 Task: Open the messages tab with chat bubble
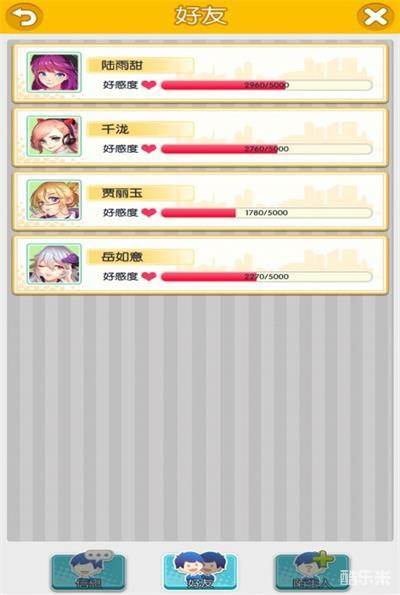point(88,571)
